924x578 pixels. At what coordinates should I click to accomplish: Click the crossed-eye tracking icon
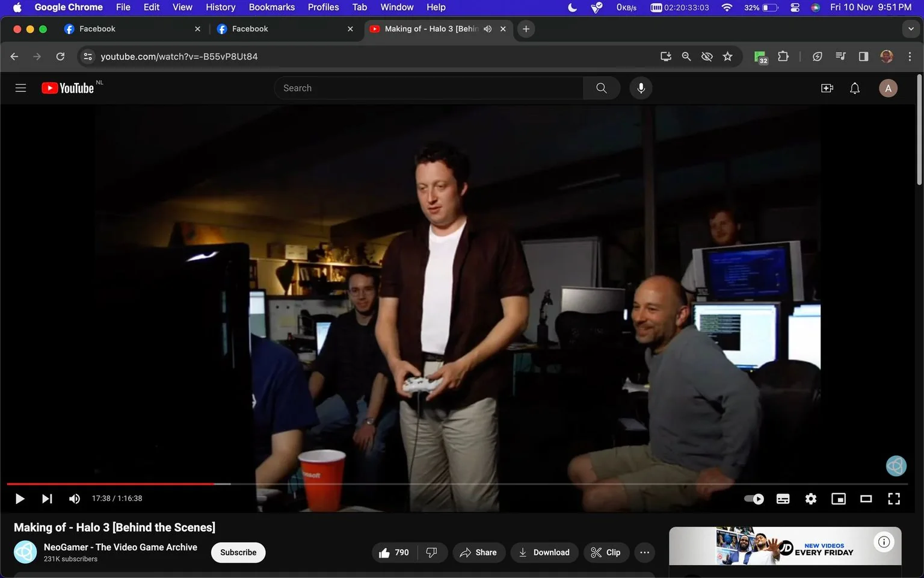[x=707, y=56]
